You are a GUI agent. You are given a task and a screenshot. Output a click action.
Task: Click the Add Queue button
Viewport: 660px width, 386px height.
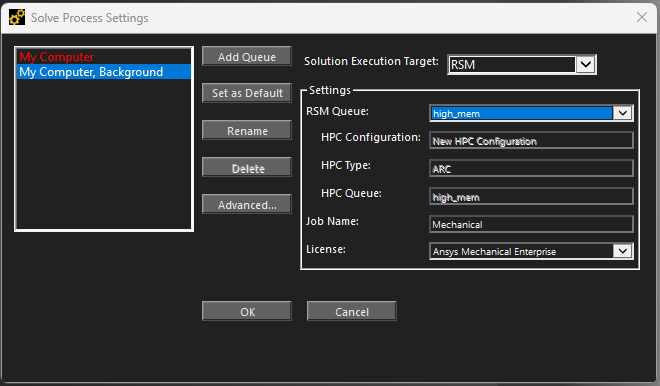coord(247,56)
